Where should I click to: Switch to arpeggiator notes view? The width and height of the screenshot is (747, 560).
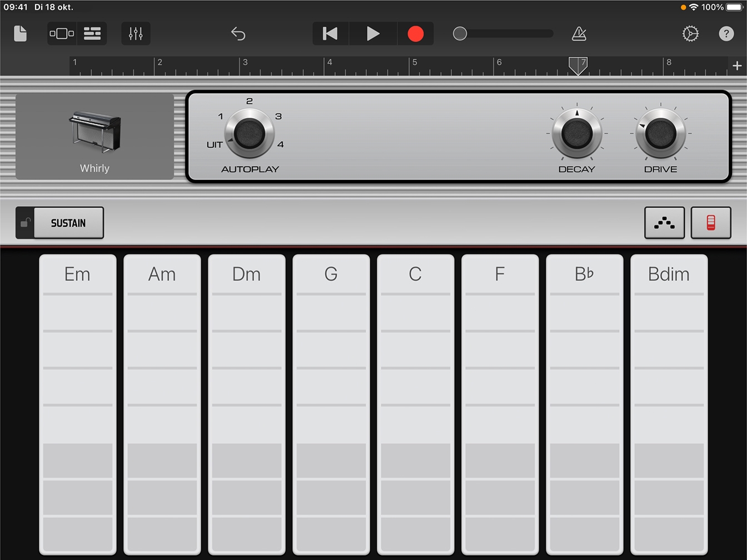click(664, 223)
